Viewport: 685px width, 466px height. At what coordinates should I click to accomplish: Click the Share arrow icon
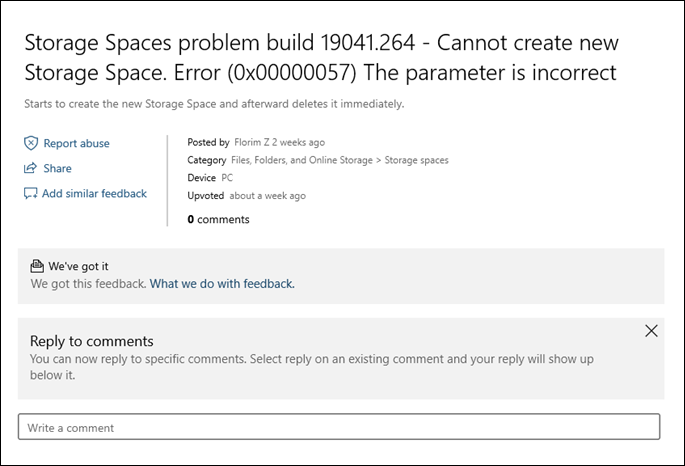[x=30, y=168]
